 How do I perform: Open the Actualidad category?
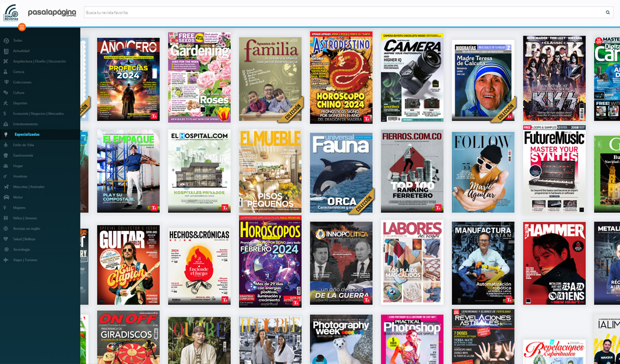point(21,51)
